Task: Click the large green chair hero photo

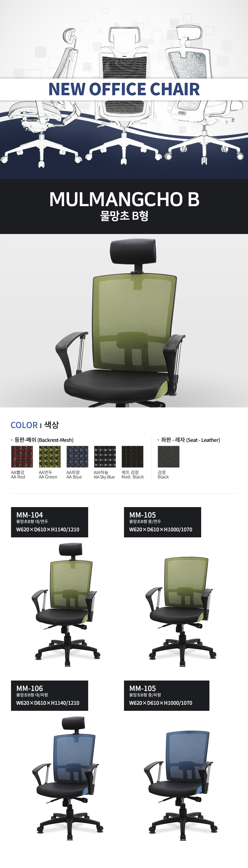Action: click(x=124, y=320)
